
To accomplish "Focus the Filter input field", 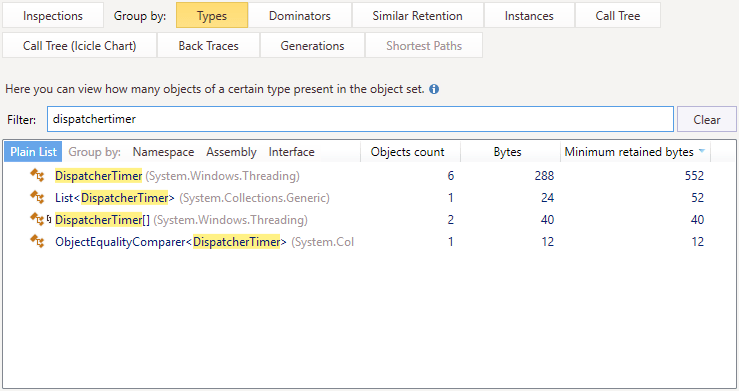I will pyautogui.click(x=360, y=119).
